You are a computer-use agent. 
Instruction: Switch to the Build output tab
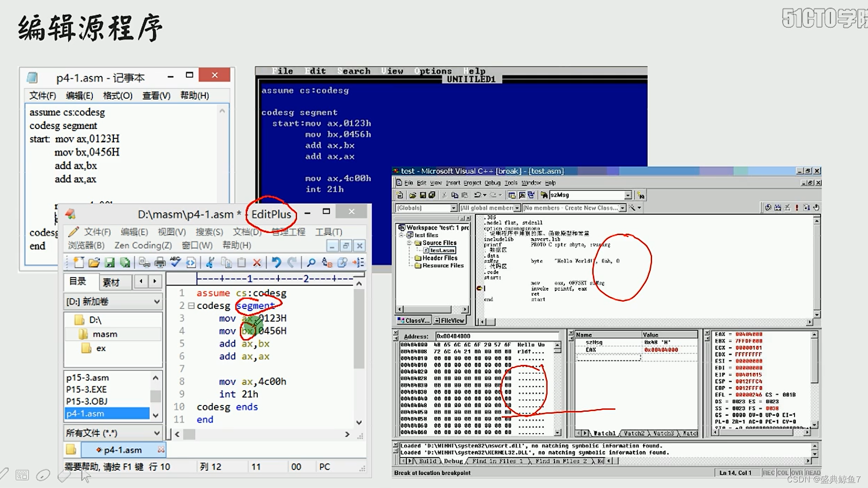tap(427, 461)
